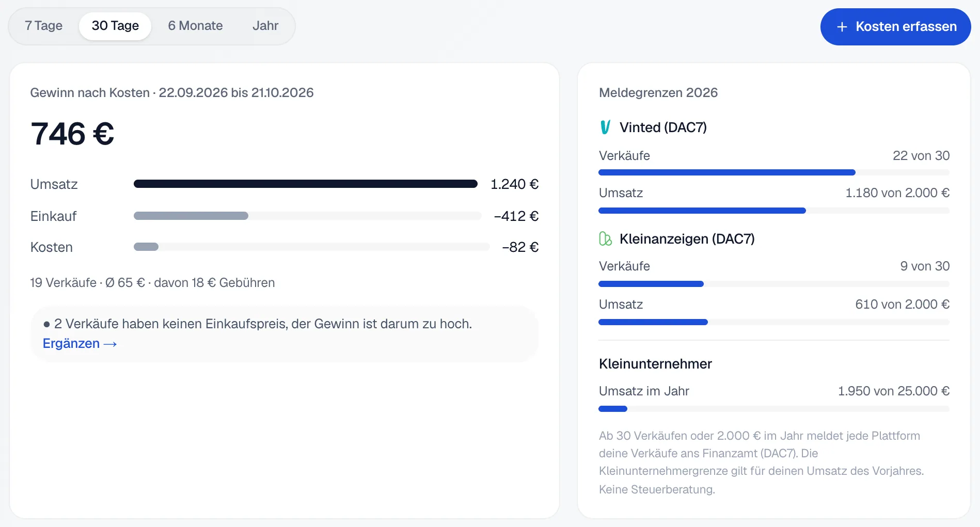Click the plus icon in Kosten erfassen
Image resolution: width=980 pixels, height=527 pixels.
click(842, 27)
